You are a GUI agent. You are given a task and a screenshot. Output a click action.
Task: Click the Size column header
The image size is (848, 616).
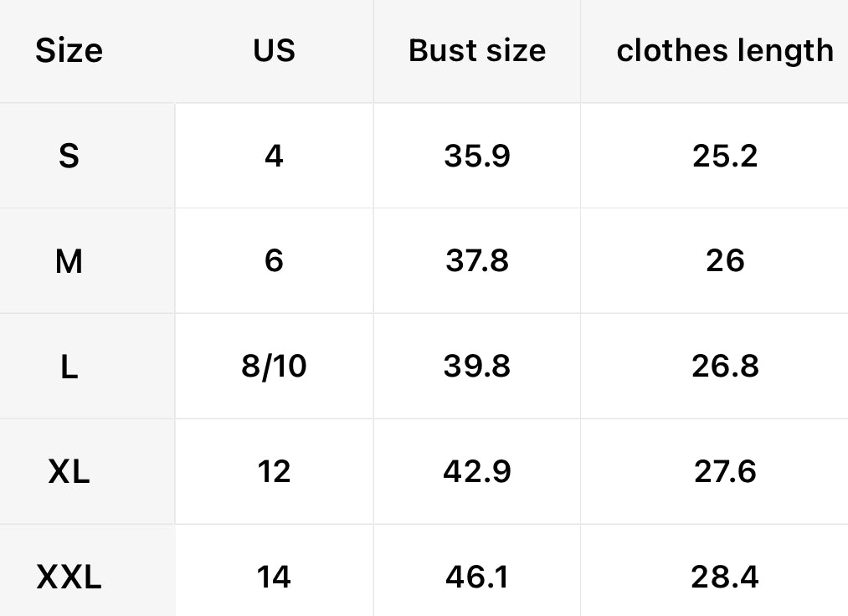point(69,51)
